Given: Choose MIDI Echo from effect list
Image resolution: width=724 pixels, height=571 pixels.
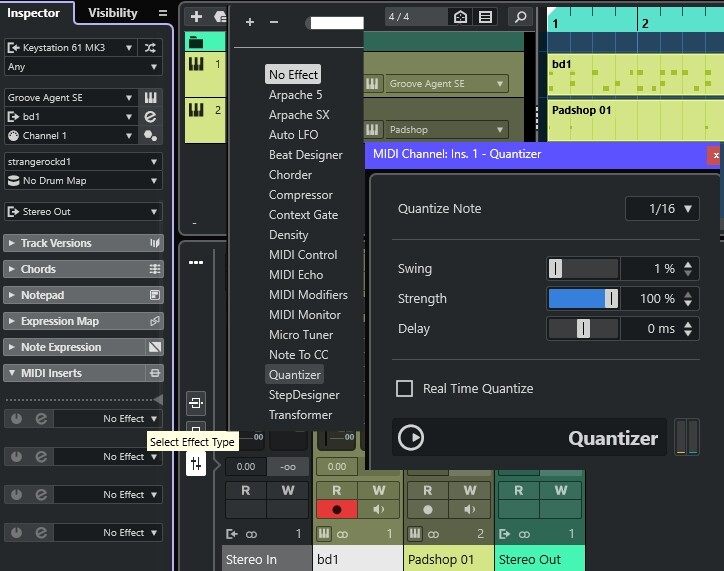Looking at the screenshot, I should [x=296, y=275].
